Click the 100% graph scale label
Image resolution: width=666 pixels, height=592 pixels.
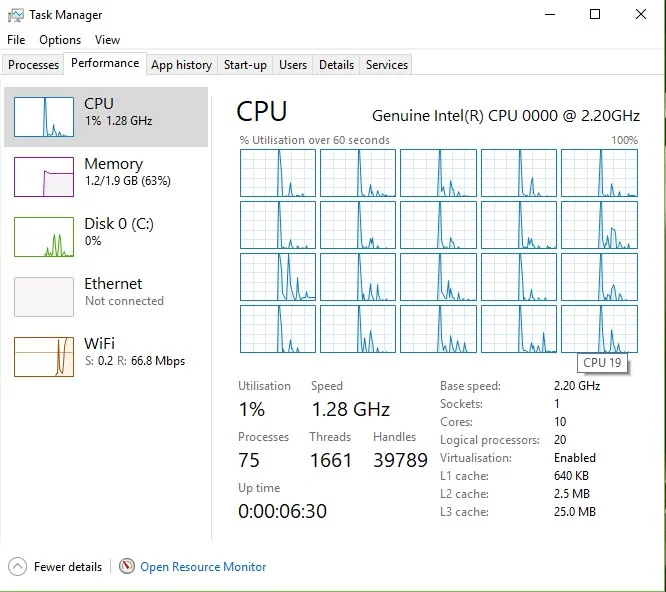coord(624,140)
